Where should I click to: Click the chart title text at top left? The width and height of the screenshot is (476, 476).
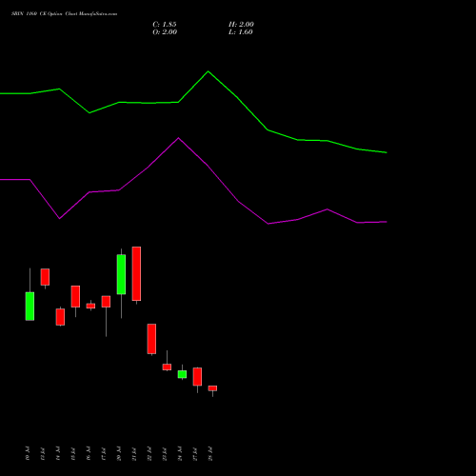64,14
